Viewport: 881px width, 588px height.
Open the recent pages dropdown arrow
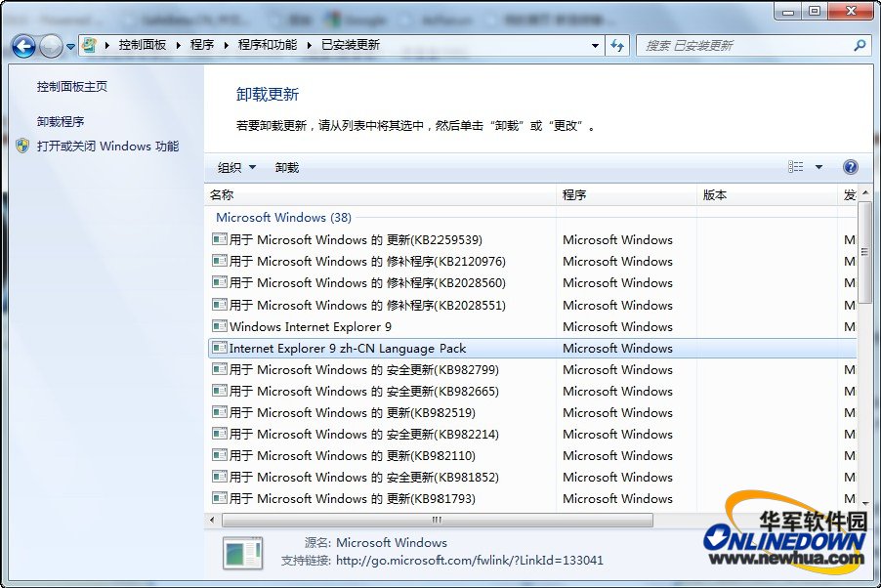click(x=70, y=47)
